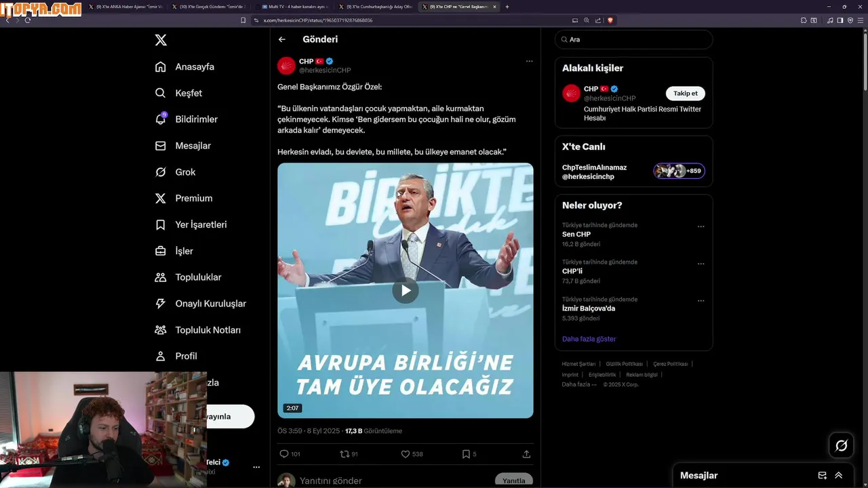
Task: Switch to the ANKA Haber Ajansı tab
Action: (125, 6)
